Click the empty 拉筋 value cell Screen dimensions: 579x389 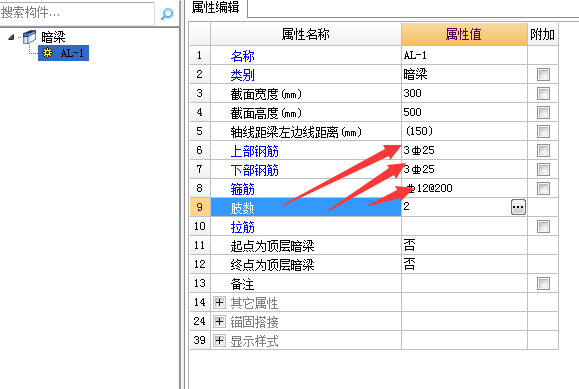click(x=464, y=226)
